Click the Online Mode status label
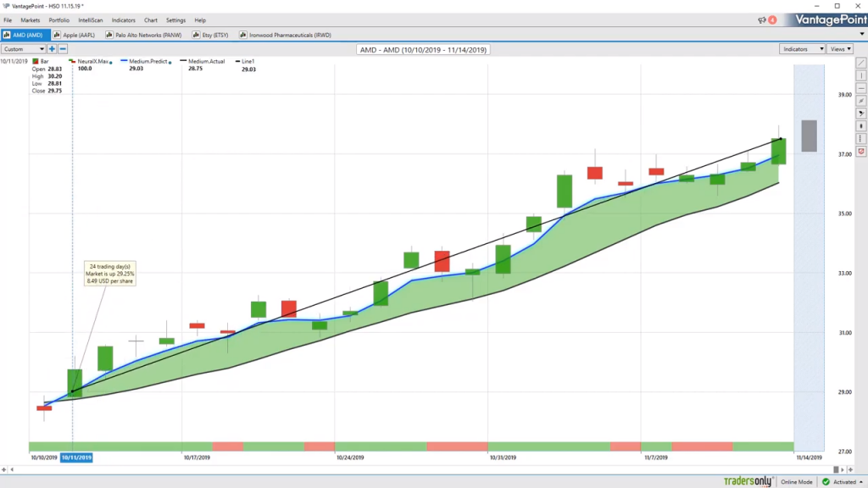 click(x=797, y=482)
